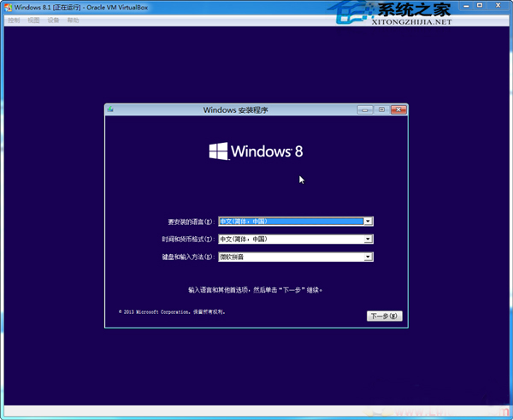Maximize the VirtualBox window

[480, 6]
